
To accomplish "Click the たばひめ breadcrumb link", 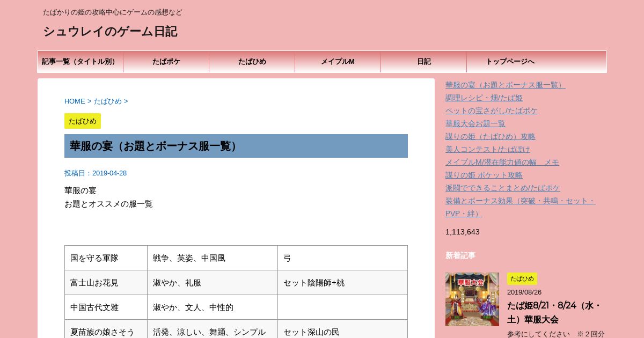I will pos(108,101).
